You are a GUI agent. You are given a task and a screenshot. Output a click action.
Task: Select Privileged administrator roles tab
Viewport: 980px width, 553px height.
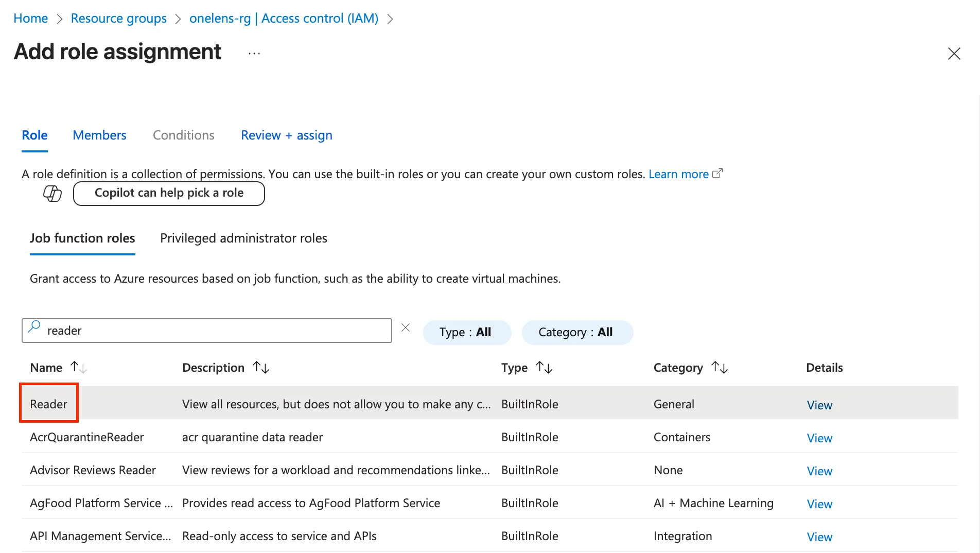[x=243, y=238]
